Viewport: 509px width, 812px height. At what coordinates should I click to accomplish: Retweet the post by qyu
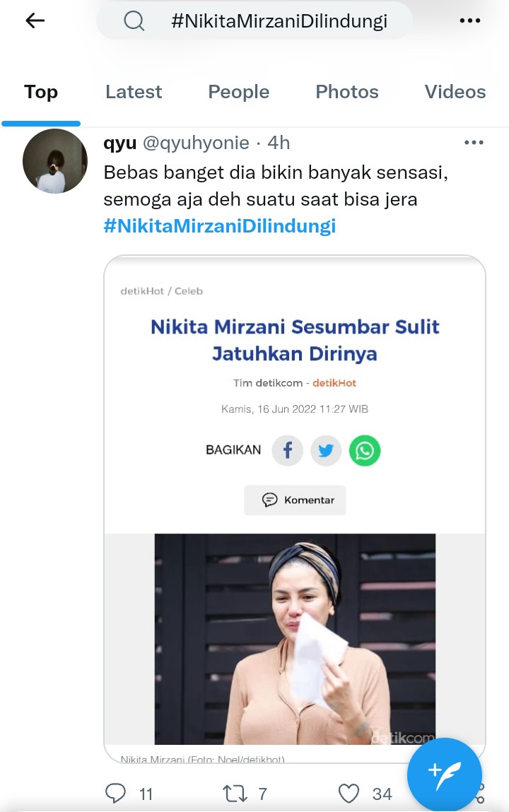[x=234, y=794]
